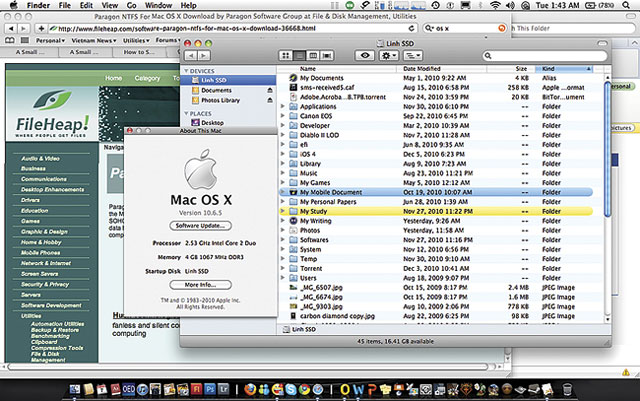The image size is (640, 401).
Task: Open the Audio & Video category link
Action: pos(40,157)
